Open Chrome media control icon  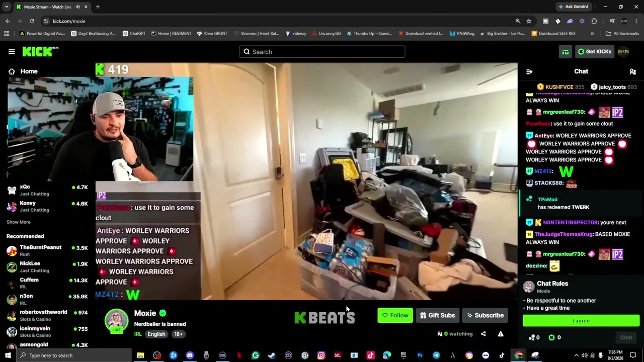[x=612, y=21]
